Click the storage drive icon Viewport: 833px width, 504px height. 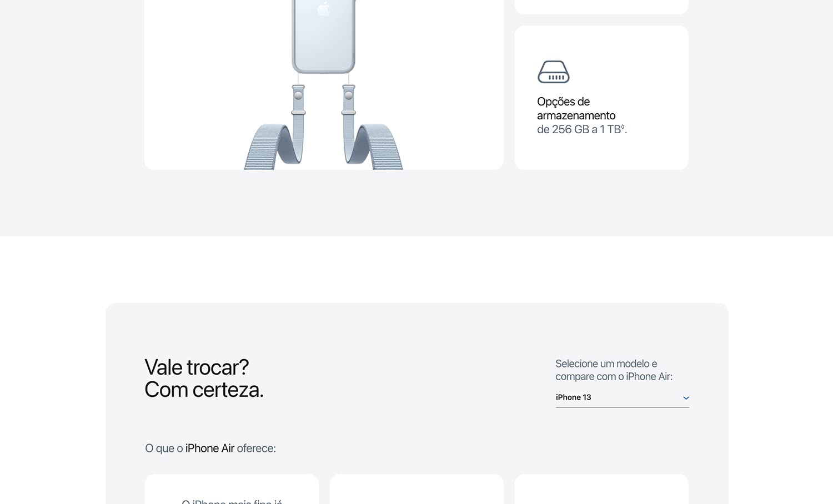553,72
